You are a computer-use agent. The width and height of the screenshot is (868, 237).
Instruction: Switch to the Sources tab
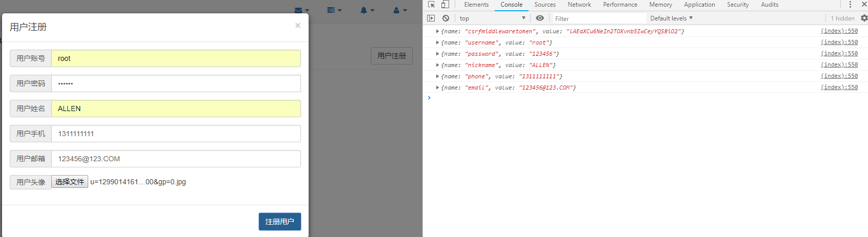[545, 5]
